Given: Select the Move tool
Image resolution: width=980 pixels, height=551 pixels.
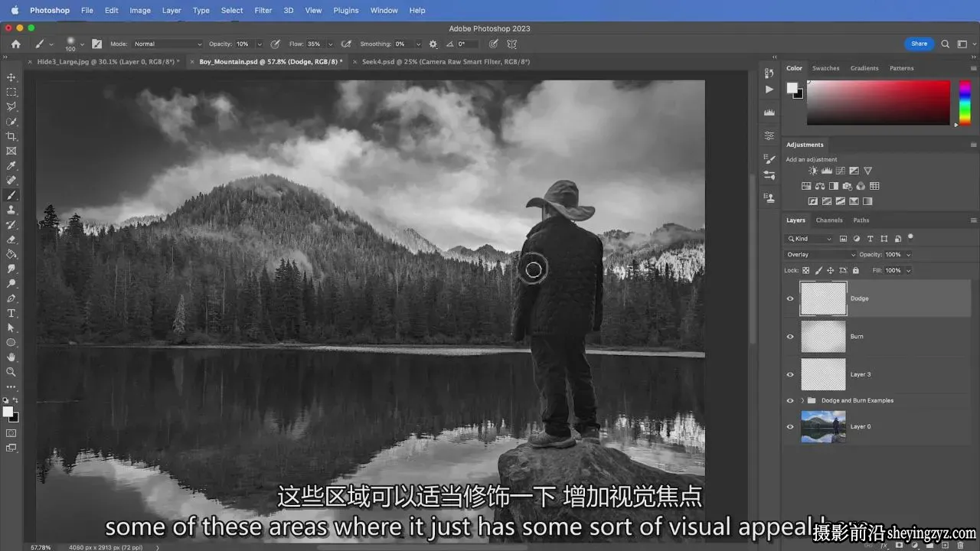Looking at the screenshot, I should (11, 77).
